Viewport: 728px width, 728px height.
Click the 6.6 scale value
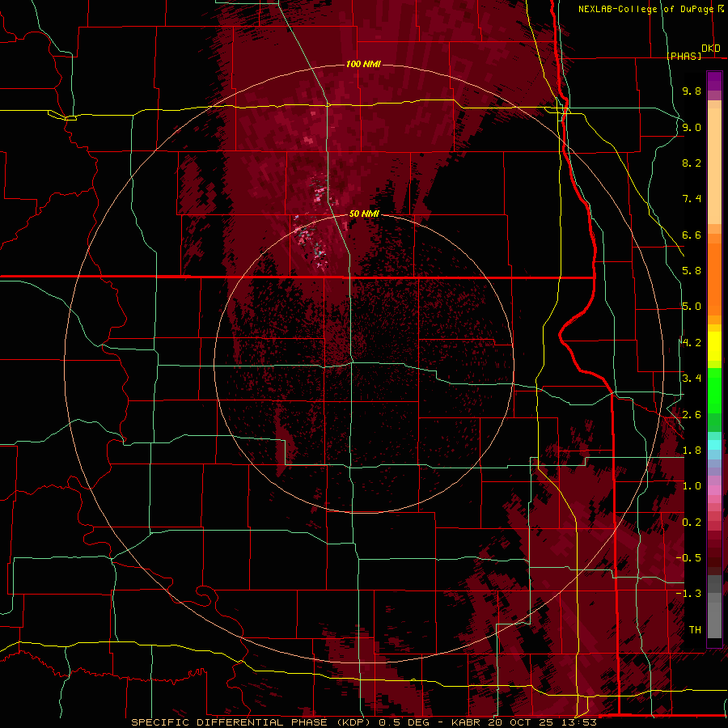coord(692,235)
